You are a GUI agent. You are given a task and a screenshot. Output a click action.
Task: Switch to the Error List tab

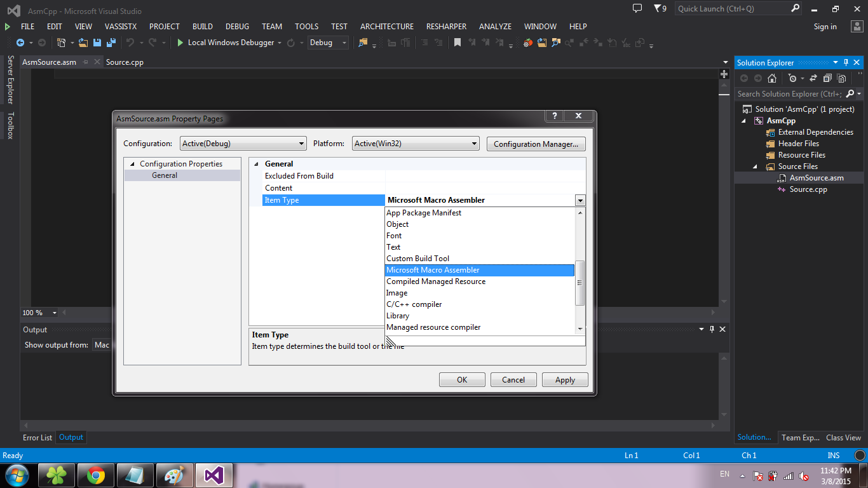click(x=37, y=437)
